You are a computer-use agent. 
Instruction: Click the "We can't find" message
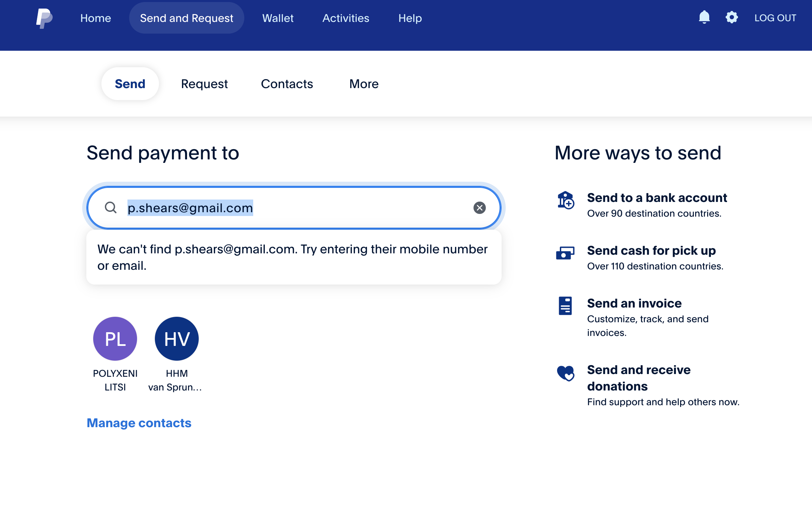(x=293, y=257)
